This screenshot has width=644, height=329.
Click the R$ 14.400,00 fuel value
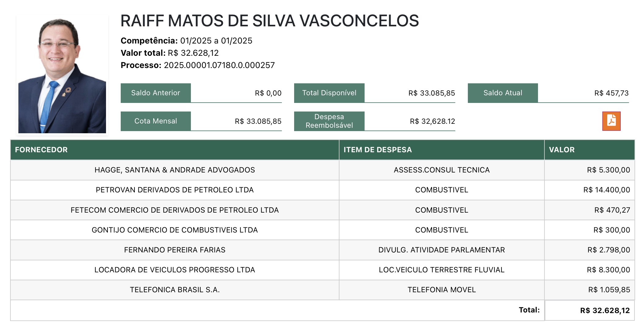[x=606, y=190]
